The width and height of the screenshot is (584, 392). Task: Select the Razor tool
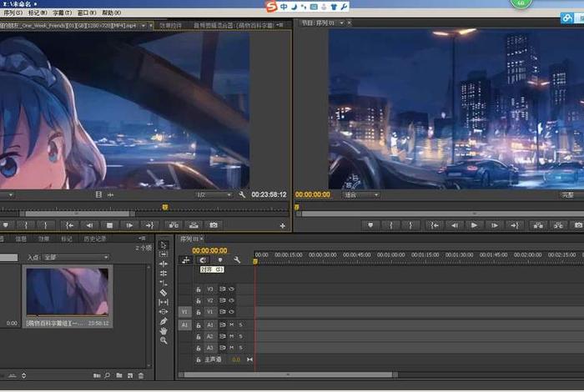tap(164, 293)
